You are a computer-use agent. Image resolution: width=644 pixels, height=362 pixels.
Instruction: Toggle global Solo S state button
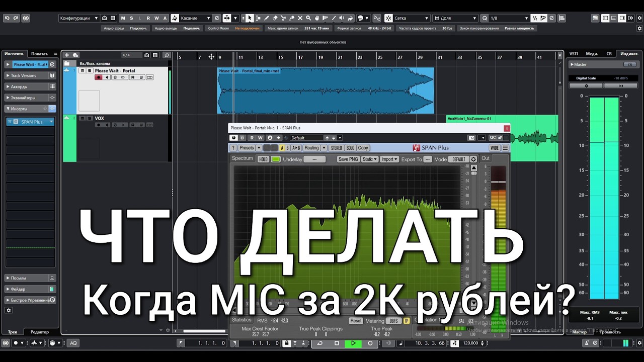[131, 18]
